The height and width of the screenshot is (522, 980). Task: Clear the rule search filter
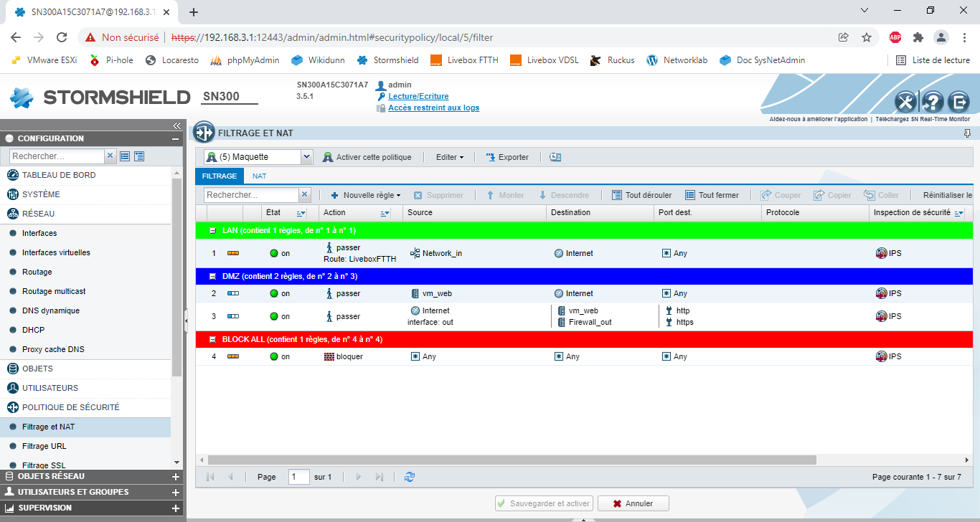tap(305, 195)
